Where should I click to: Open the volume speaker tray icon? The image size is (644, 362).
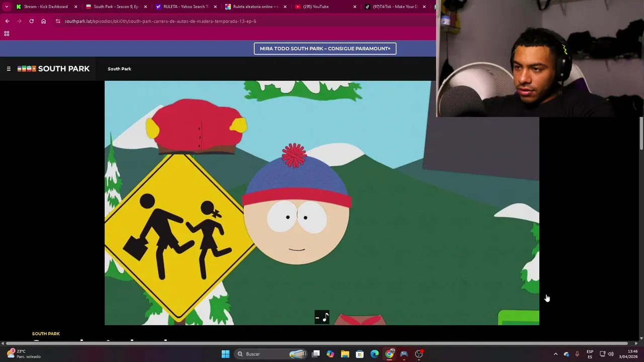tap(611, 354)
